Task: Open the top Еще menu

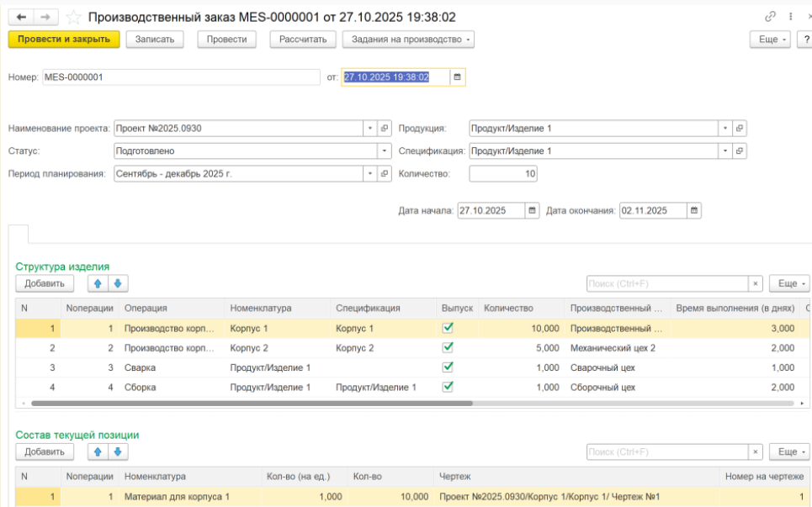Action: click(x=770, y=40)
